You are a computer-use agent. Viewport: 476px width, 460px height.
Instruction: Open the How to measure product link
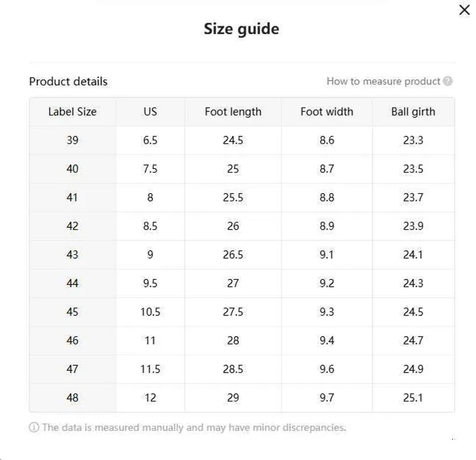tap(383, 81)
